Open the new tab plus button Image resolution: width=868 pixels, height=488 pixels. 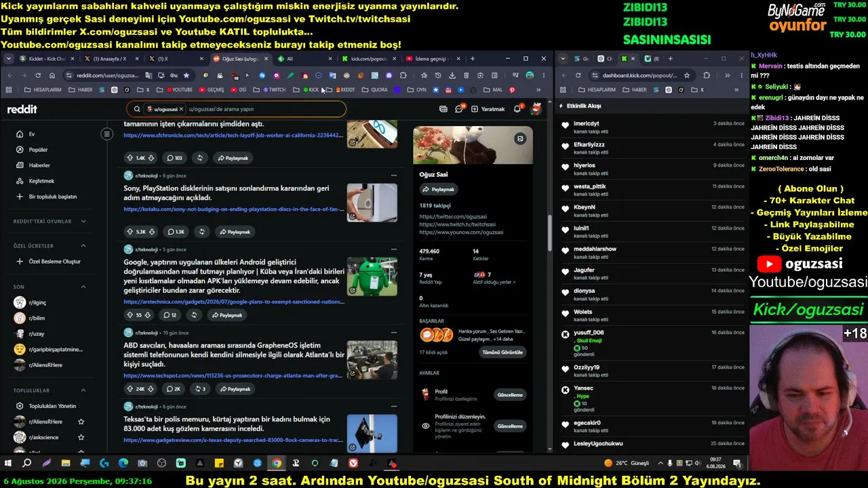[473, 59]
